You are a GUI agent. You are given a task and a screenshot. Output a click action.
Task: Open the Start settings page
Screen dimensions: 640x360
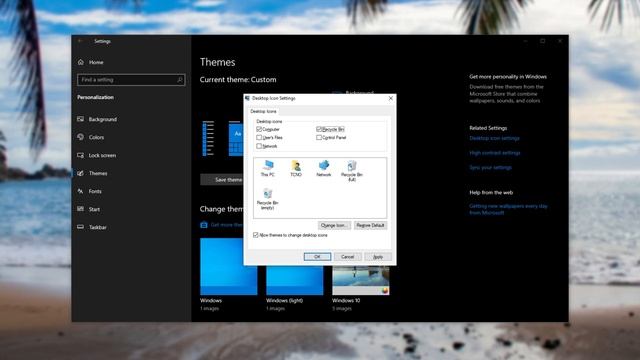(x=94, y=209)
